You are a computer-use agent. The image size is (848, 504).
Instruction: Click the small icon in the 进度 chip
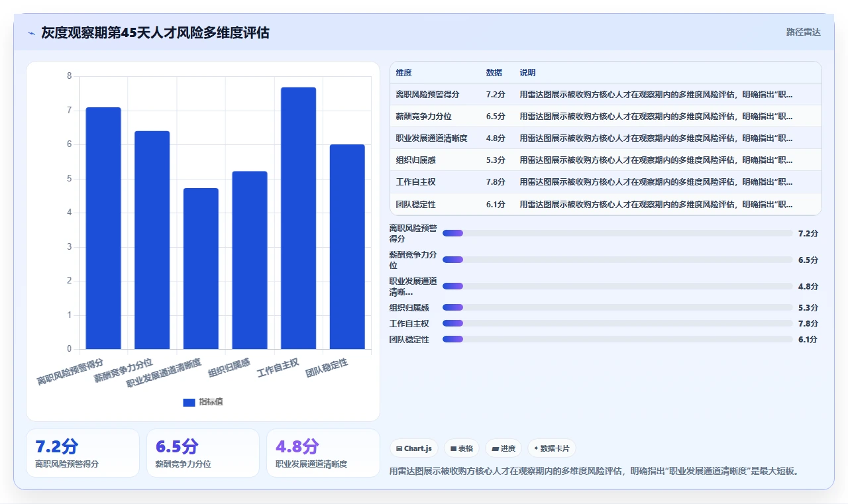(x=495, y=449)
